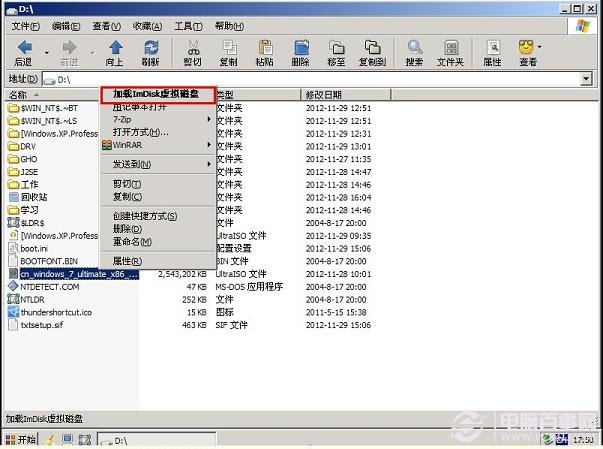The width and height of the screenshot is (603, 449).
Task: Select the J2SE folder
Action: [23, 172]
